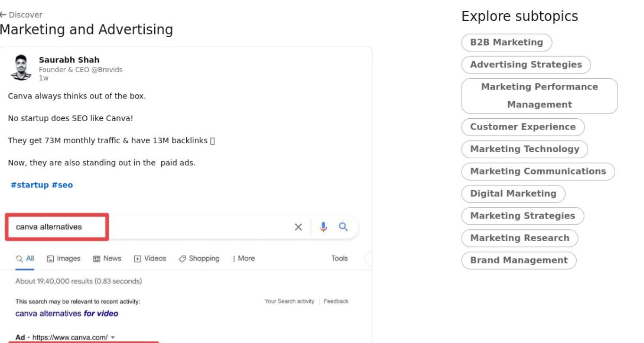The width and height of the screenshot is (644, 343).
Task: Click 'About 19,40,000 results' text
Action: coord(79,281)
